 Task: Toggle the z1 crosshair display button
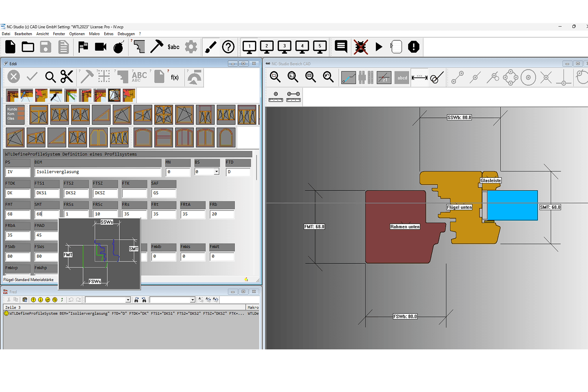pyautogui.click(x=384, y=77)
